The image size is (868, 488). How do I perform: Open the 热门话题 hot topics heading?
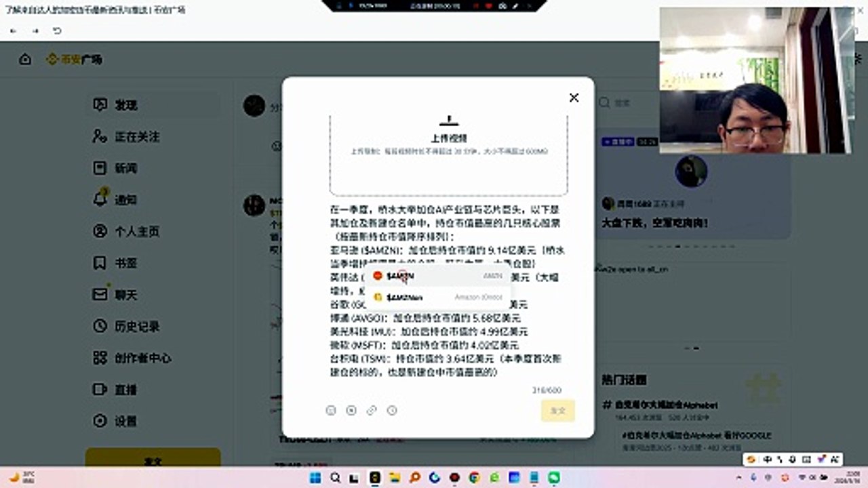[624, 380]
